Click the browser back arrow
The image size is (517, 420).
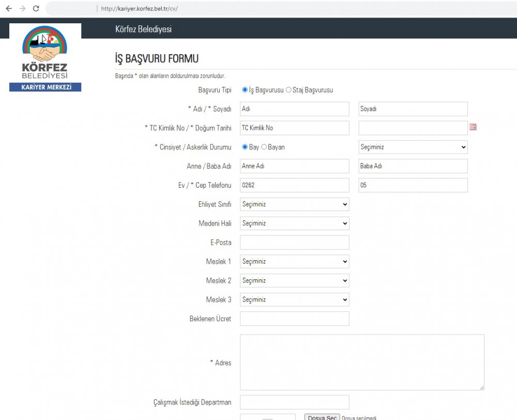[x=9, y=9]
